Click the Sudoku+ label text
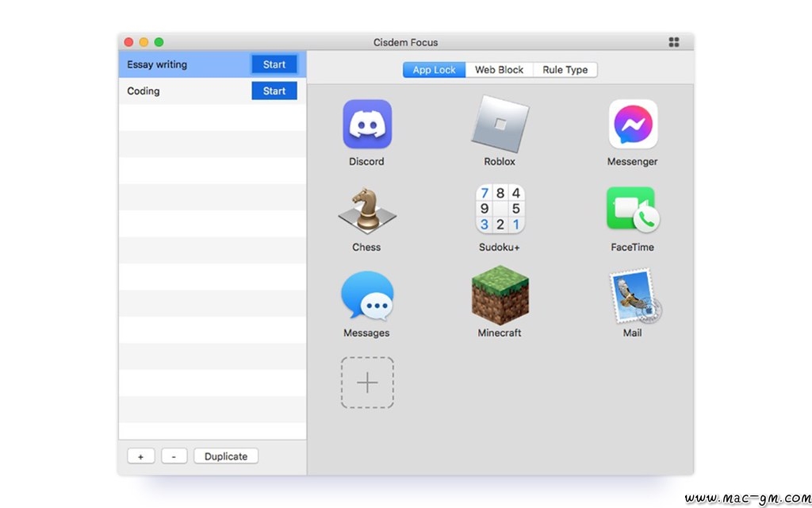 (500, 248)
